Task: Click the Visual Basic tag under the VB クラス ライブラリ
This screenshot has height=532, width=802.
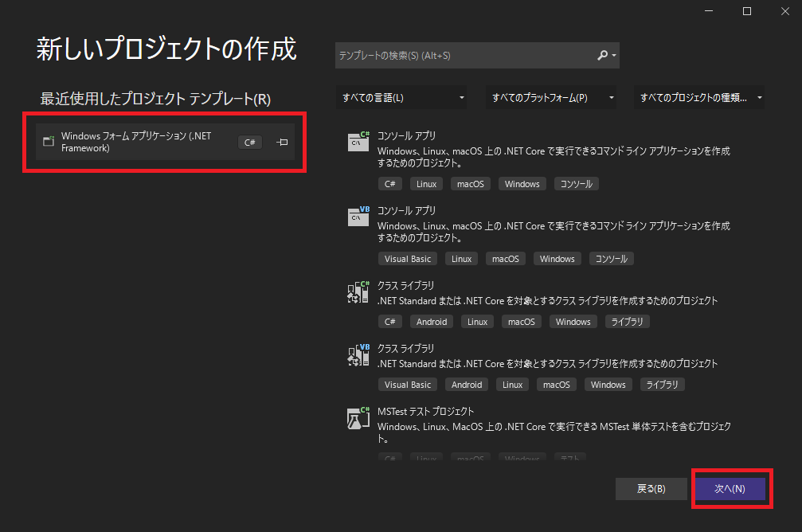Action: click(408, 385)
